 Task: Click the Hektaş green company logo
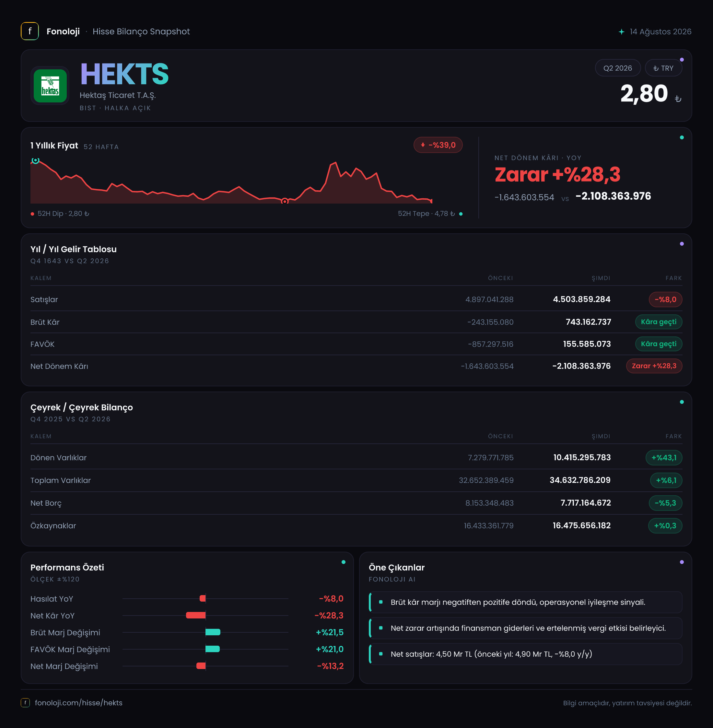[50, 86]
